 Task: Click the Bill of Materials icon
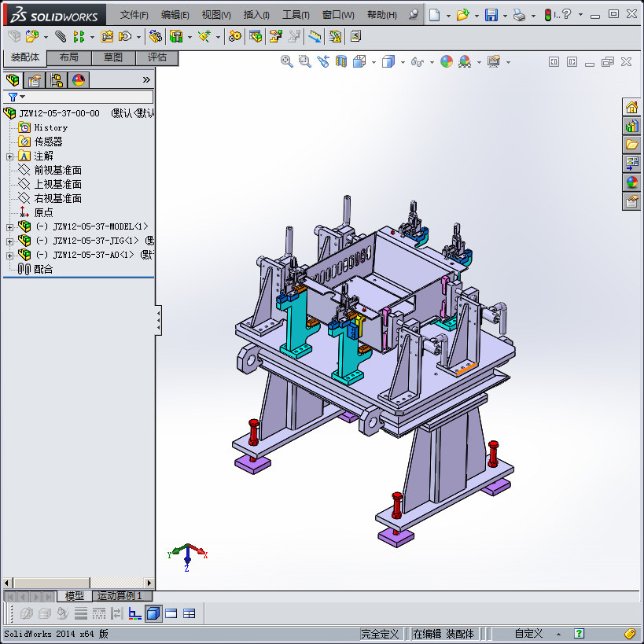coord(256,36)
